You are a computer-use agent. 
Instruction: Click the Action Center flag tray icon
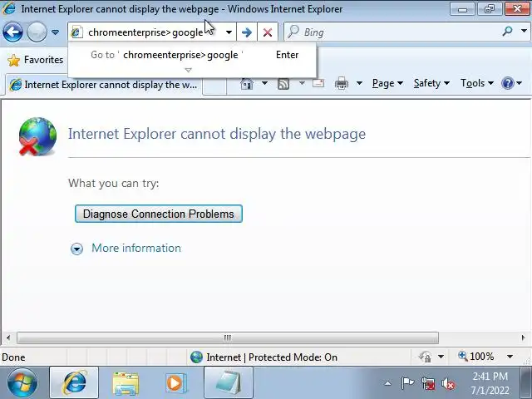point(407,383)
